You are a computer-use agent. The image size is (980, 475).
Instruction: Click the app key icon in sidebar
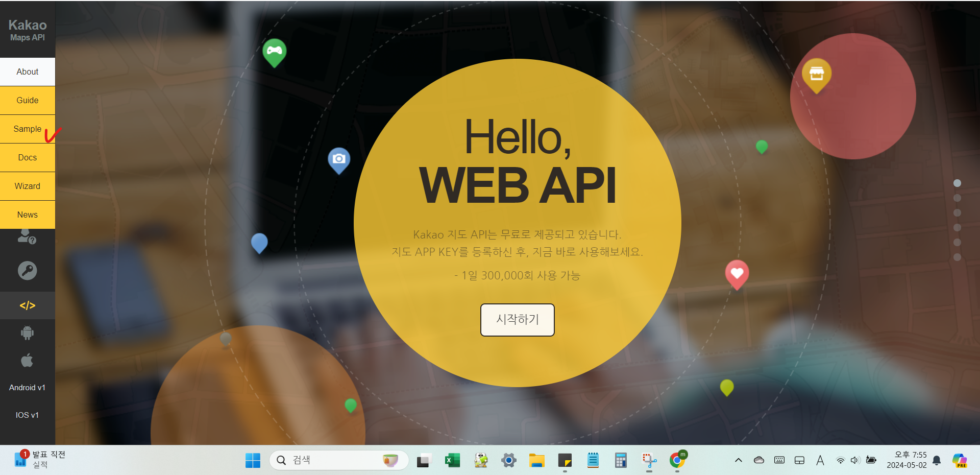(28, 270)
